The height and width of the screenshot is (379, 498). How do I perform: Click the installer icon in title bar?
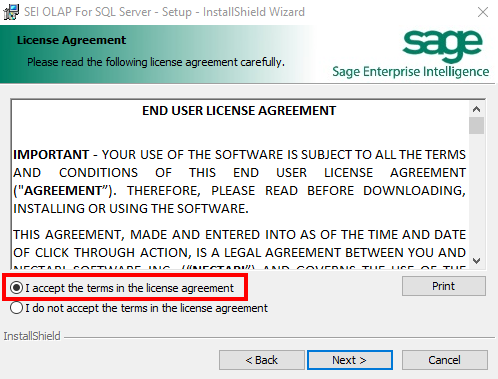point(11,12)
